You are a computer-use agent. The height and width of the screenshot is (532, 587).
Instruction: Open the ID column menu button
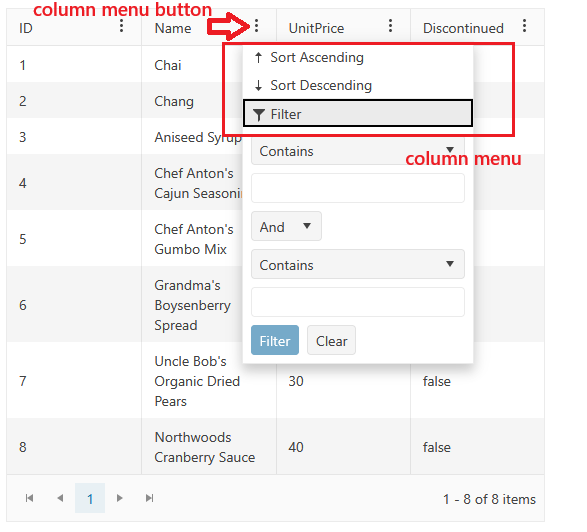121,26
